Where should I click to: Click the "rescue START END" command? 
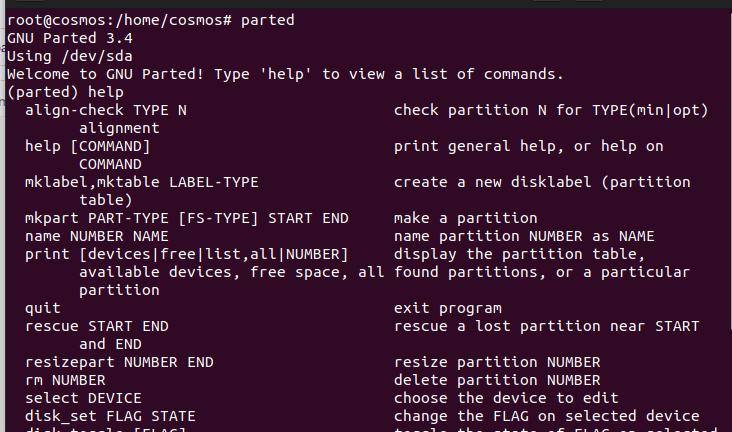point(96,326)
